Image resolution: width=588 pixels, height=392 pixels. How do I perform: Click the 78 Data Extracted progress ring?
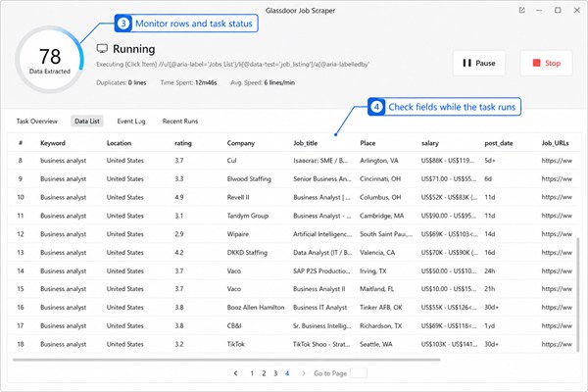50,59
